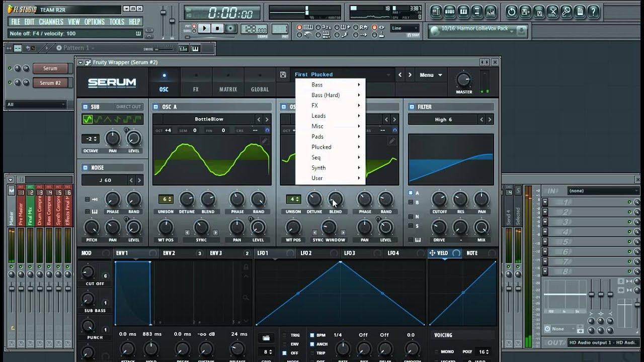Toggle the LFO BPM sync checkbox
Image resolution: width=644 pixels, height=362 pixels.
pos(312,335)
